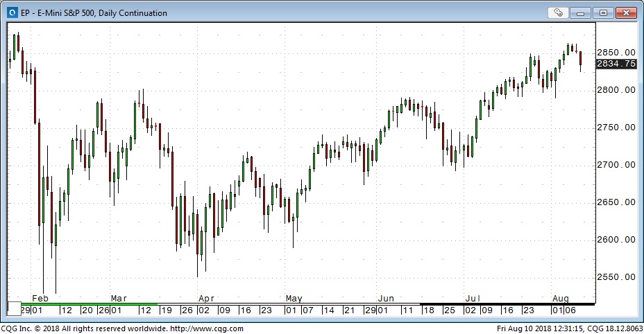Viewport: 644px width, 334px height.
Task: Click the May month label
Action: pyautogui.click(x=294, y=298)
